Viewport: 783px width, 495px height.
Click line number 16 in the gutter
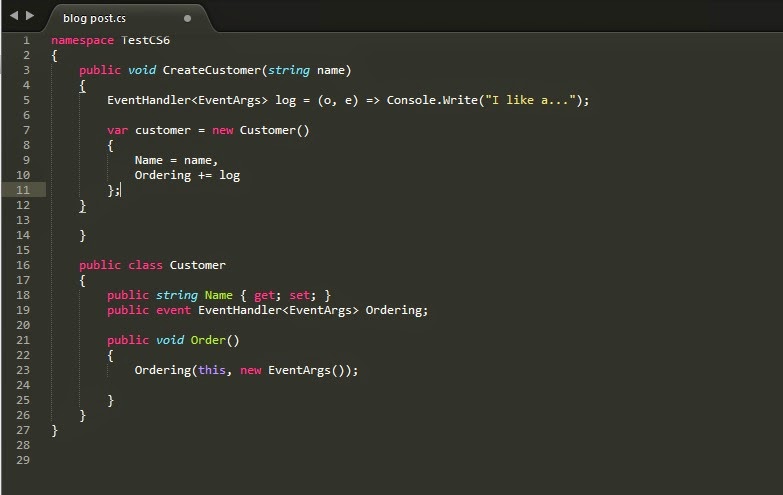coord(23,265)
